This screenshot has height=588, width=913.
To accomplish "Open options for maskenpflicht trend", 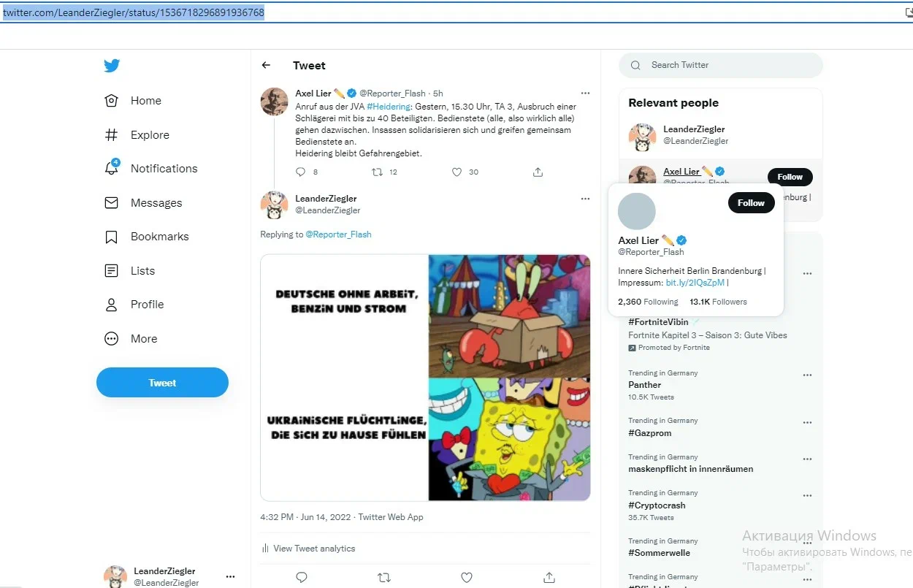I will pos(807,459).
